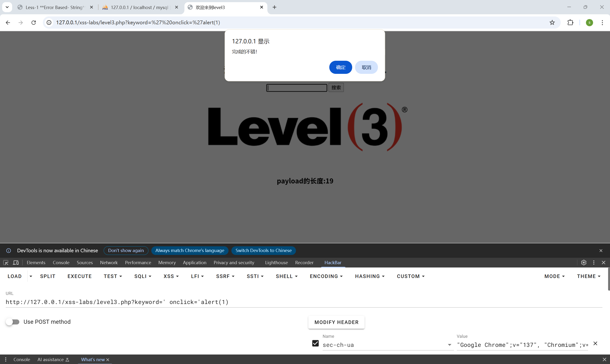
Task: Bookmark this page via the star icon
Action: [552, 22]
